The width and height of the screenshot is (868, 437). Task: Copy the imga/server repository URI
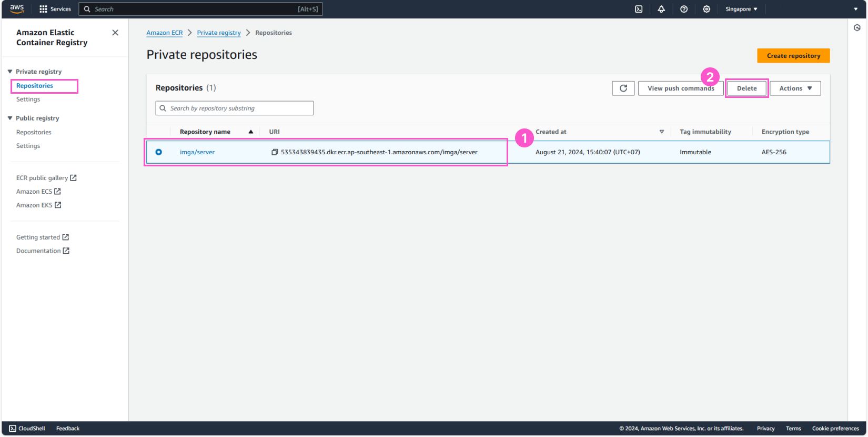pyautogui.click(x=275, y=152)
